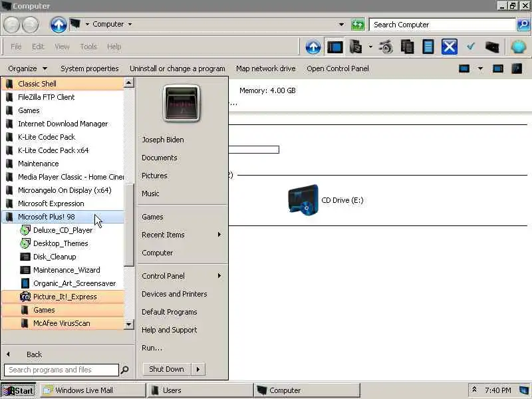Expand Control Panel submenu

point(219,276)
